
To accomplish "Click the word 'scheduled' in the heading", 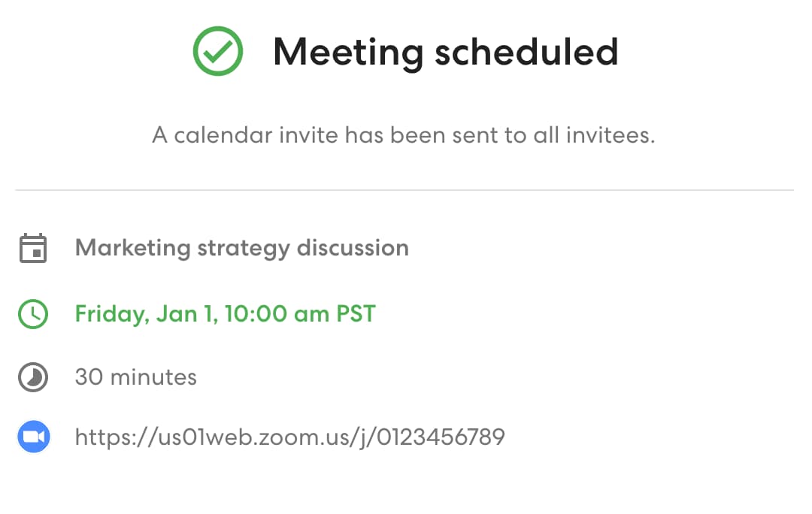I will tap(526, 53).
